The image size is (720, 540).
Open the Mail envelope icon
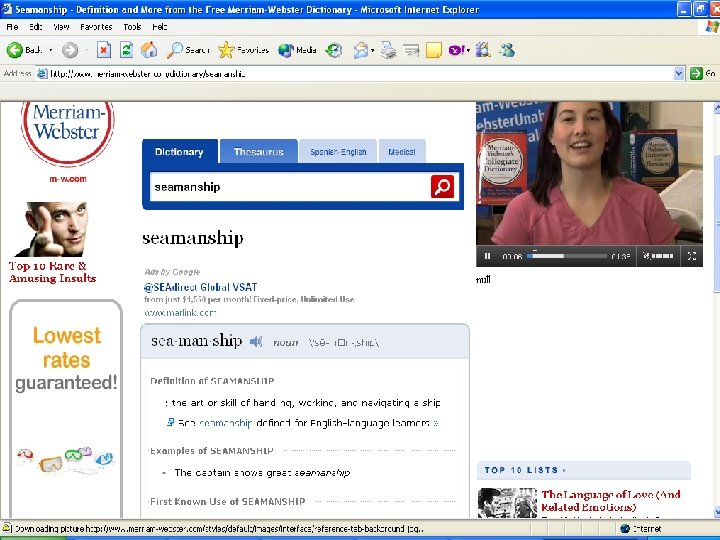360,50
